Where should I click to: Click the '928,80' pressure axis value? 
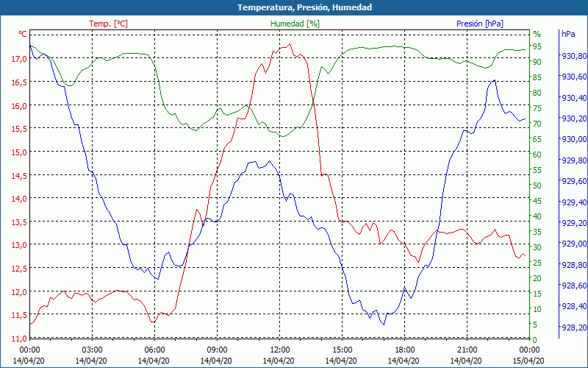pyautogui.click(x=574, y=265)
